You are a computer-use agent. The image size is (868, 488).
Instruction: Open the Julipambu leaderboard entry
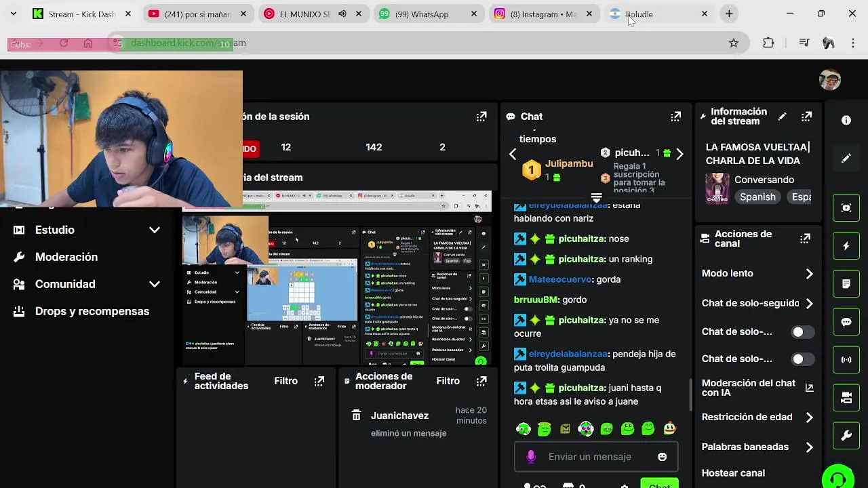tap(557, 169)
